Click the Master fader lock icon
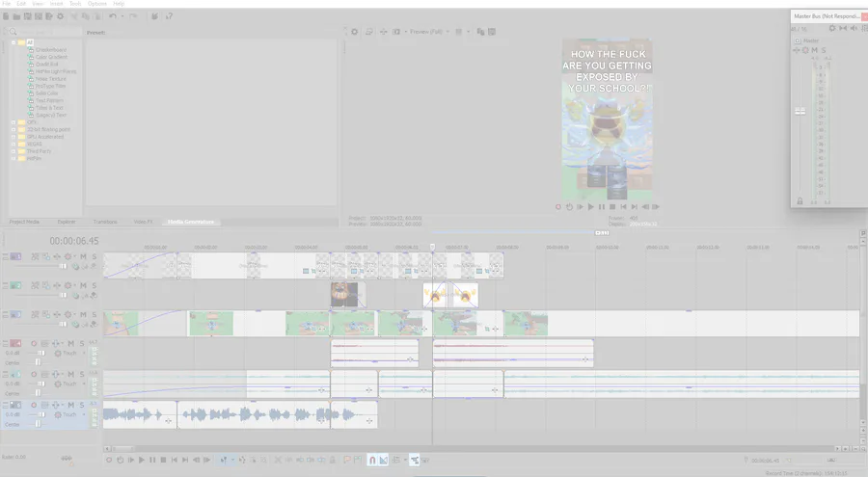Viewport: 868px width, 477px height. pyautogui.click(x=800, y=201)
